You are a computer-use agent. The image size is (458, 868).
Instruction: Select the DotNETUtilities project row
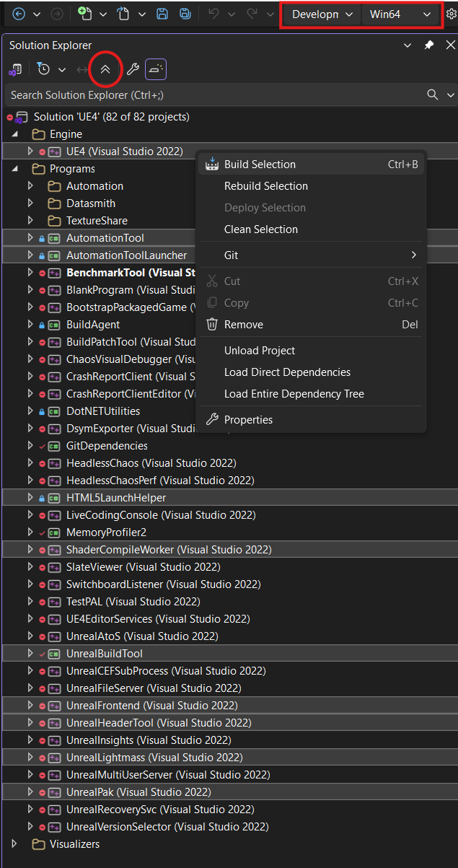(103, 411)
